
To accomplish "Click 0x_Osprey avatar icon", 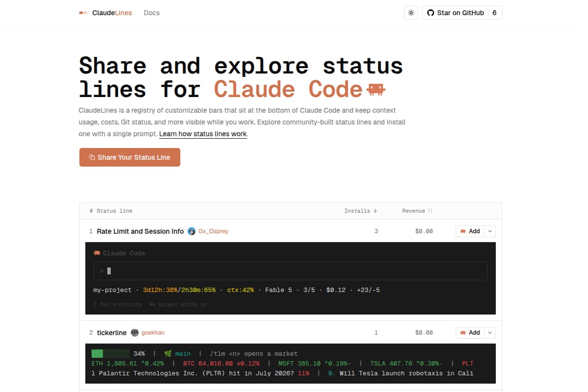I will tap(192, 231).
